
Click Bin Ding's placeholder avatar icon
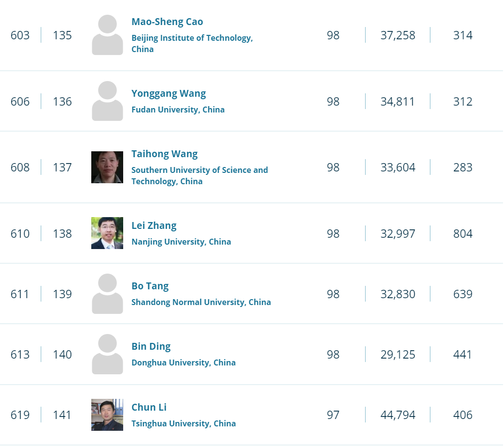(107, 354)
